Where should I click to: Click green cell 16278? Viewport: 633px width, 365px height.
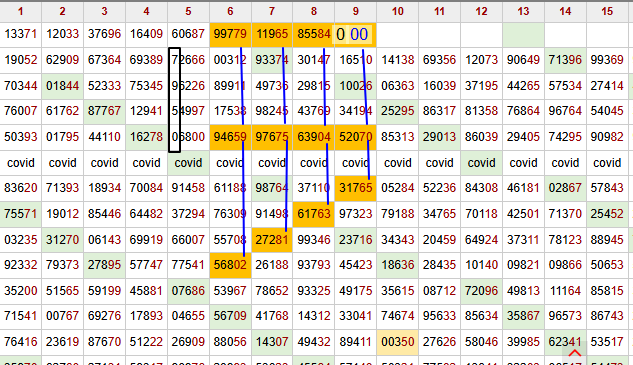tap(146, 137)
